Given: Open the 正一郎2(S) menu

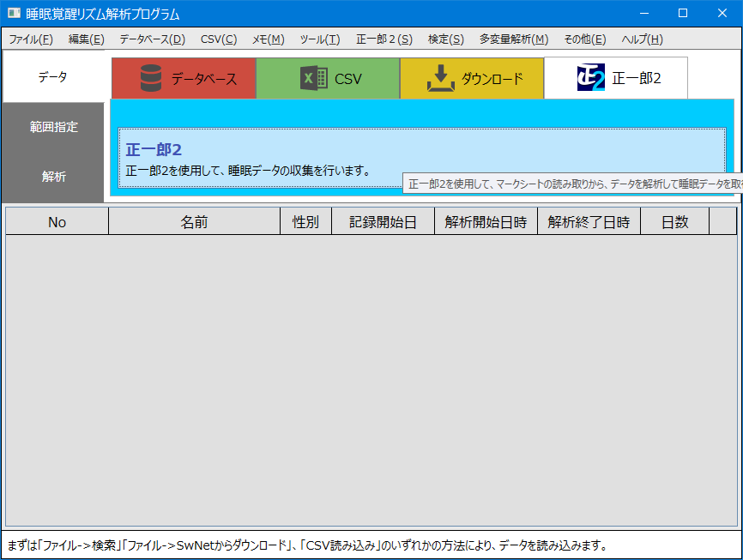Looking at the screenshot, I should pos(384,39).
